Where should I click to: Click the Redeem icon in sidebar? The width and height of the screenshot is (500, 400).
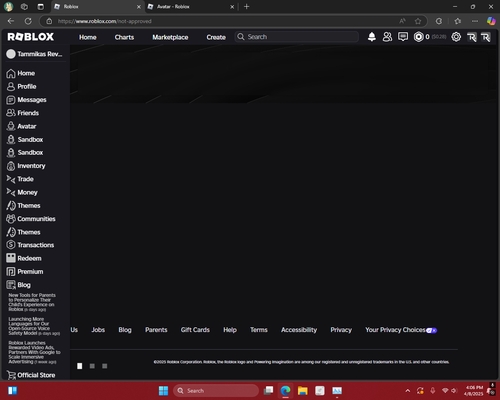[11, 258]
